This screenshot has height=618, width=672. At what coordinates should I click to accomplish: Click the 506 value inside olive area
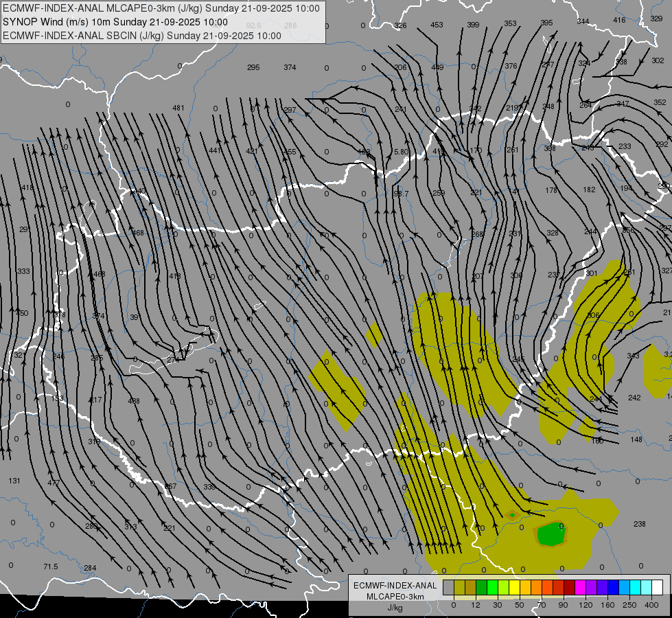click(x=593, y=315)
